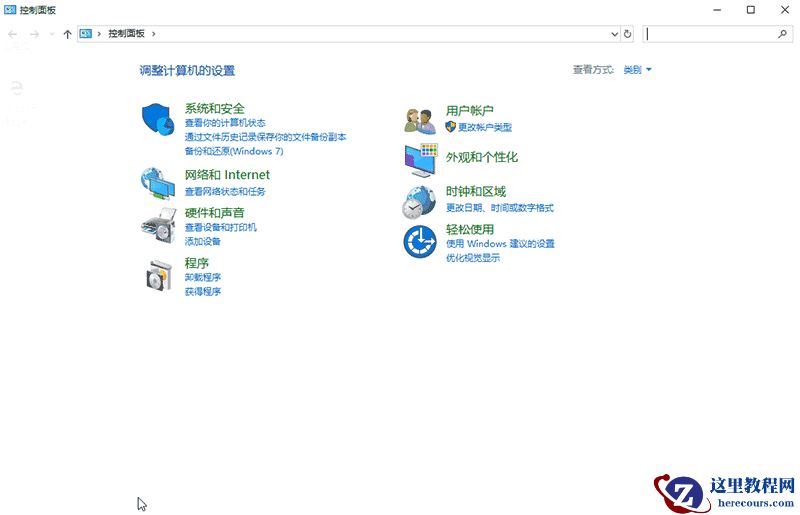The height and width of the screenshot is (515, 800).
Task: Click the control panel icon in address bar
Action: click(x=86, y=34)
